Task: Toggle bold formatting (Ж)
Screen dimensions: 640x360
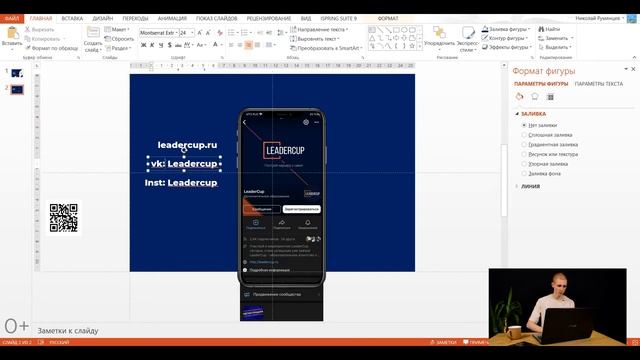Action: [143, 45]
